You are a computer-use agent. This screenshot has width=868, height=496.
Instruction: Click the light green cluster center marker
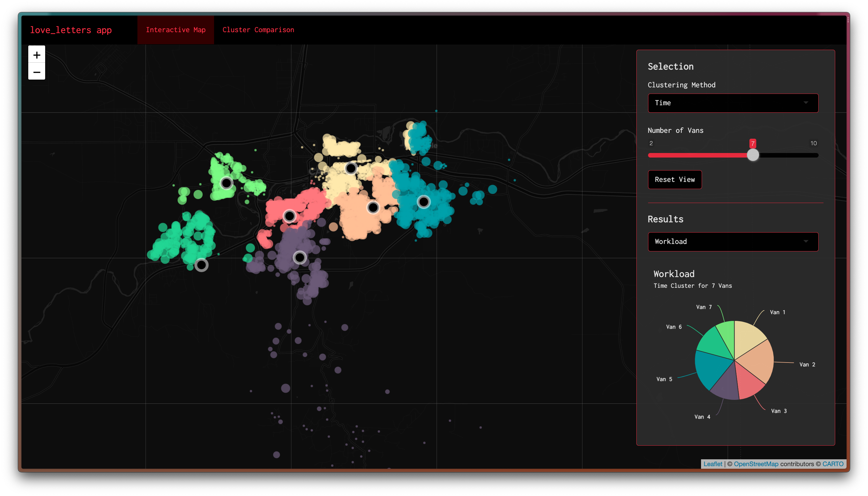pos(226,183)
